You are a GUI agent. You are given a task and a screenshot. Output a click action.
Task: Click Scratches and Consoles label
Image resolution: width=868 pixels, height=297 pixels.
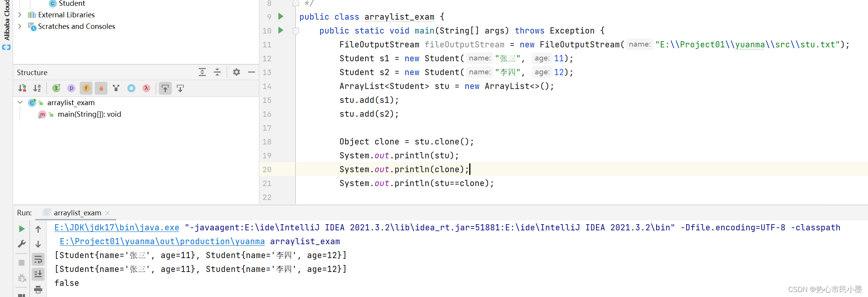77,26
